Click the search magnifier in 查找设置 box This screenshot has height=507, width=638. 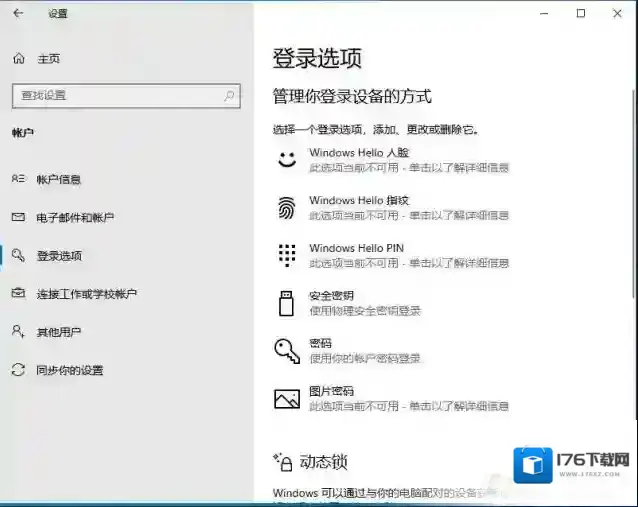pyautogui.click(x=229, y=96)
